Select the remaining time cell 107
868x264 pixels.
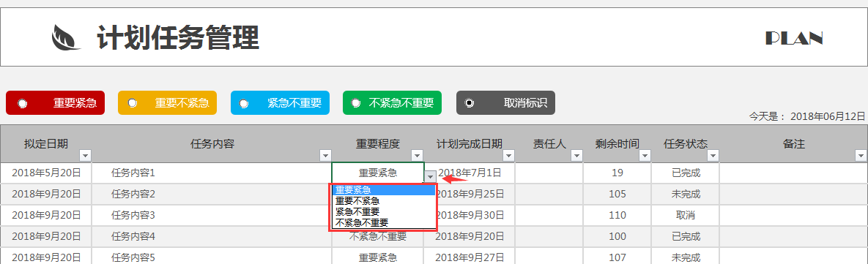tap(617, 257)
